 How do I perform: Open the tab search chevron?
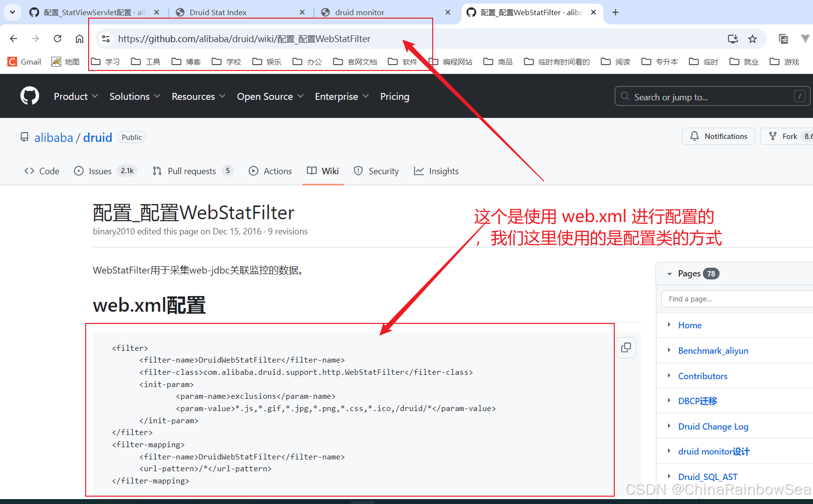[12, 12]
